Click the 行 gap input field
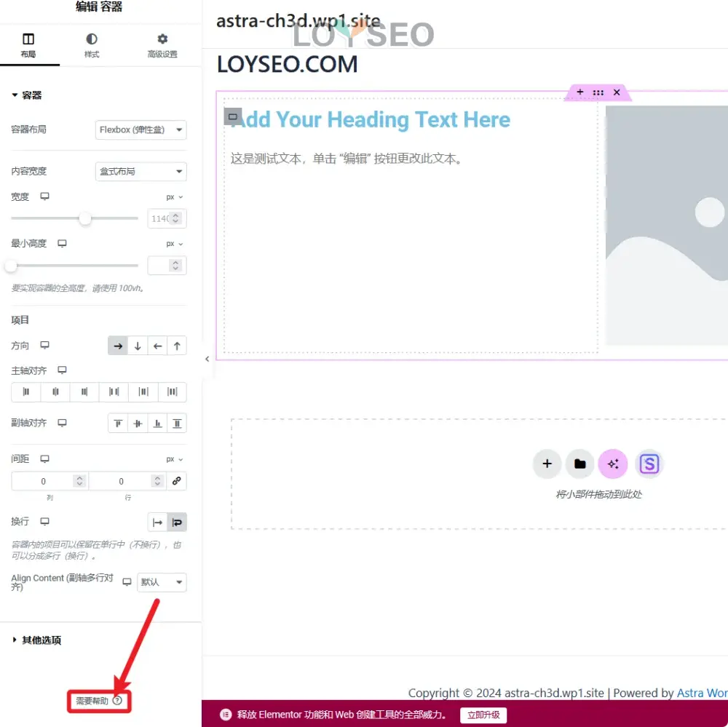The height and width of the screenshot is (727, 728). [127, 481]
